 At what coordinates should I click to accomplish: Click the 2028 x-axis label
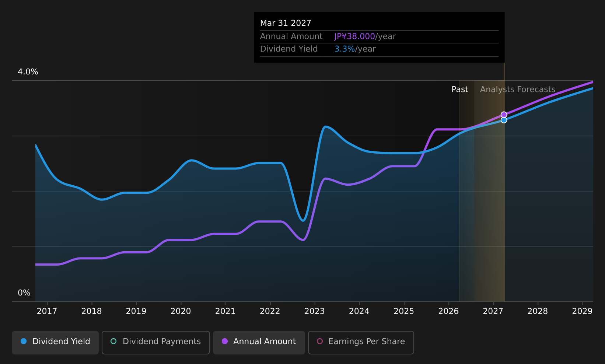[538, 311]
